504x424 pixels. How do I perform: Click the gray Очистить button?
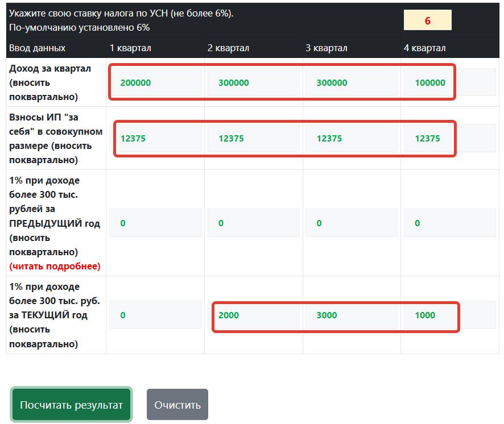coord(177,405)
